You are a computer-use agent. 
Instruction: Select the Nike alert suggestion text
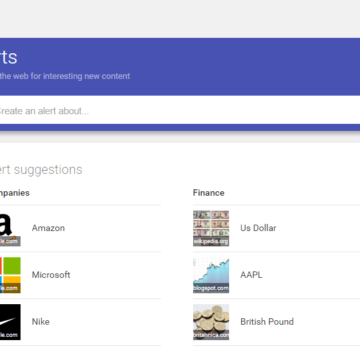(41, 322)
